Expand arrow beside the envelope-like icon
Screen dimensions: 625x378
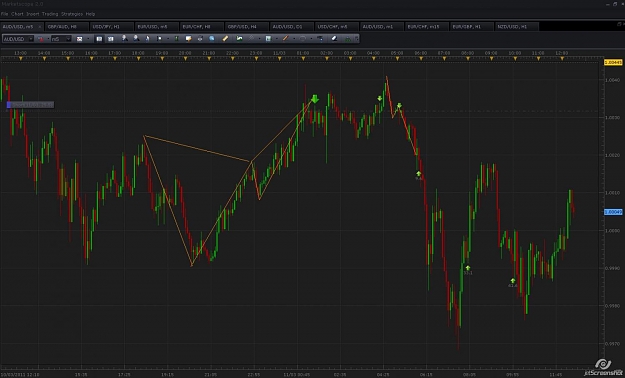tap(88, 39)
